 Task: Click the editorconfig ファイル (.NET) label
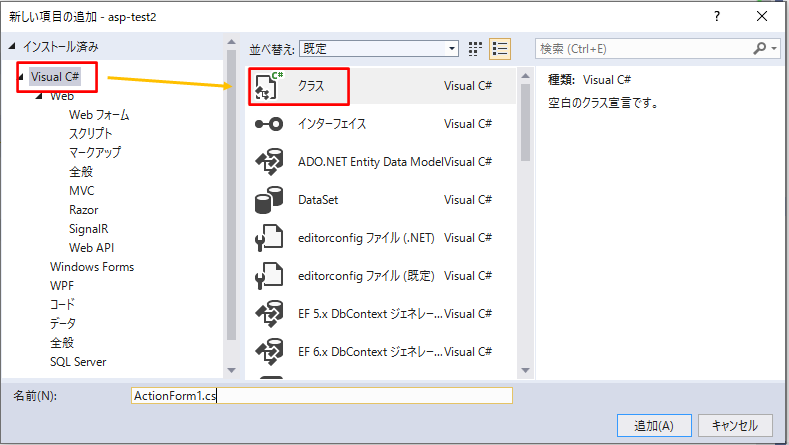coord(366,238)
